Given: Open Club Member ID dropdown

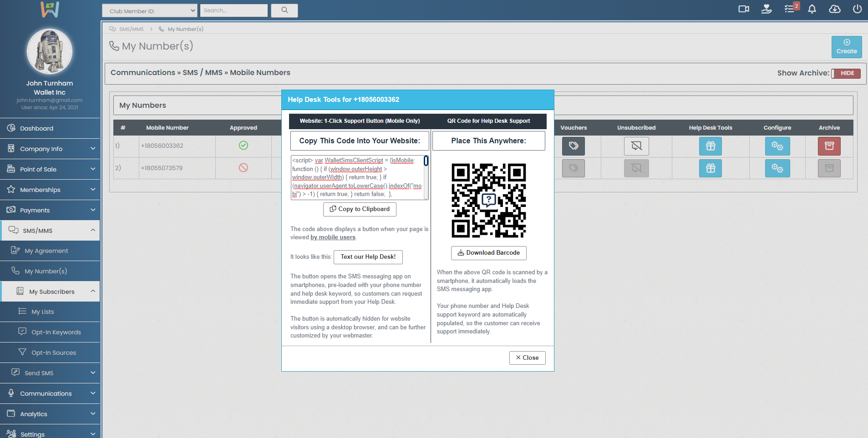Looking at the screenshot, I should tap(149, 10).
